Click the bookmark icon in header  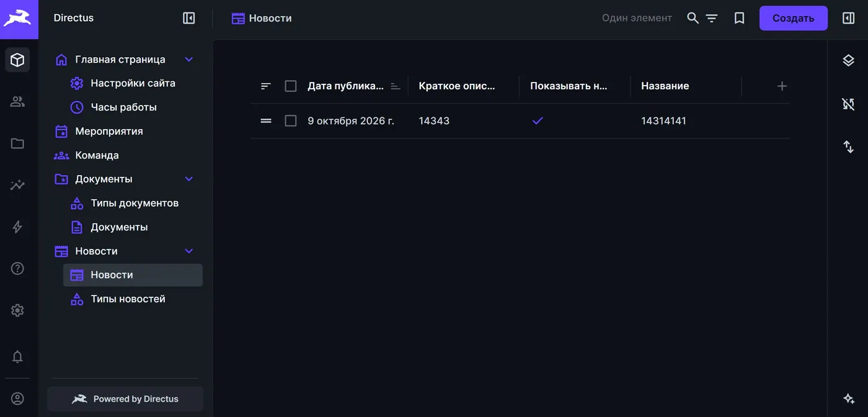click(x=739, y=18)
